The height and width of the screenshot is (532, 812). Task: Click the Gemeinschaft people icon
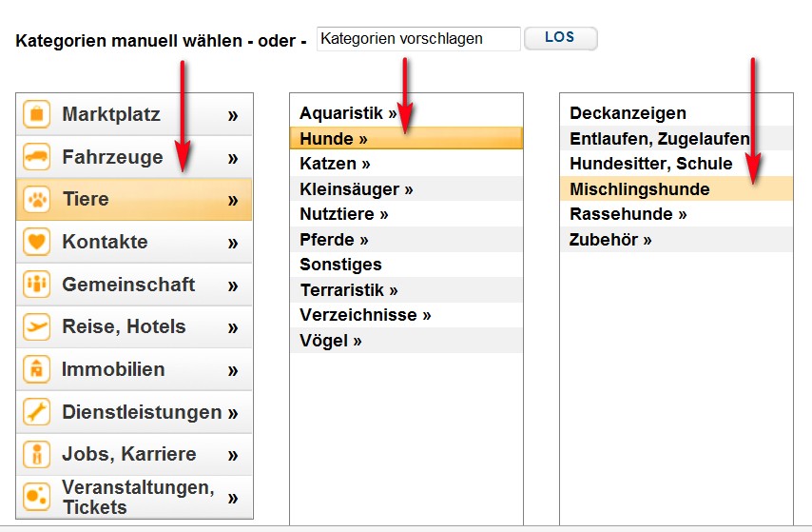click(x=37, y=285)
